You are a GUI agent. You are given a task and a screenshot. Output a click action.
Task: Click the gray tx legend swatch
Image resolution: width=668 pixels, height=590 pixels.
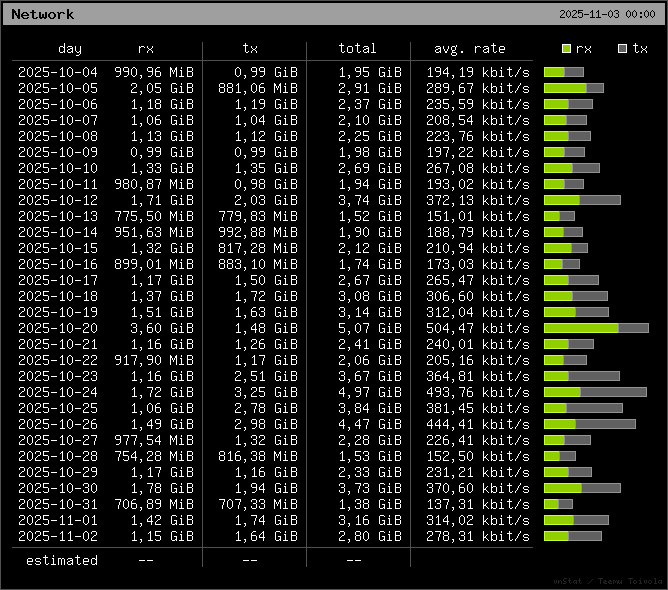[622, 48]
